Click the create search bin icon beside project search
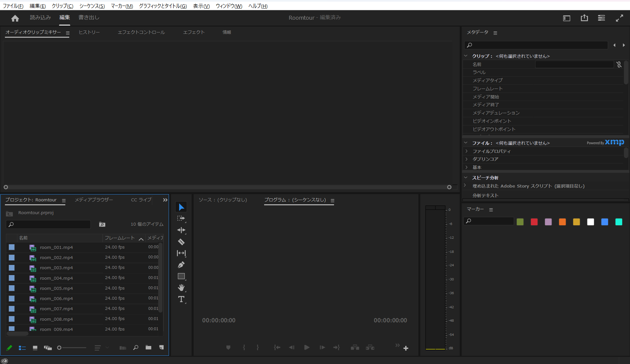This screenshot has width=630, height=364. point(102,225)
